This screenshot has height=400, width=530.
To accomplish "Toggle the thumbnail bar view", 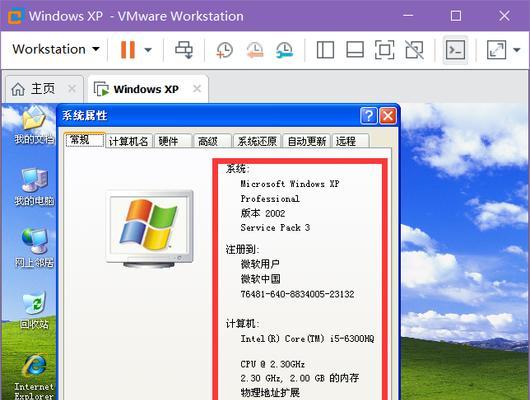I will point(355,50).
